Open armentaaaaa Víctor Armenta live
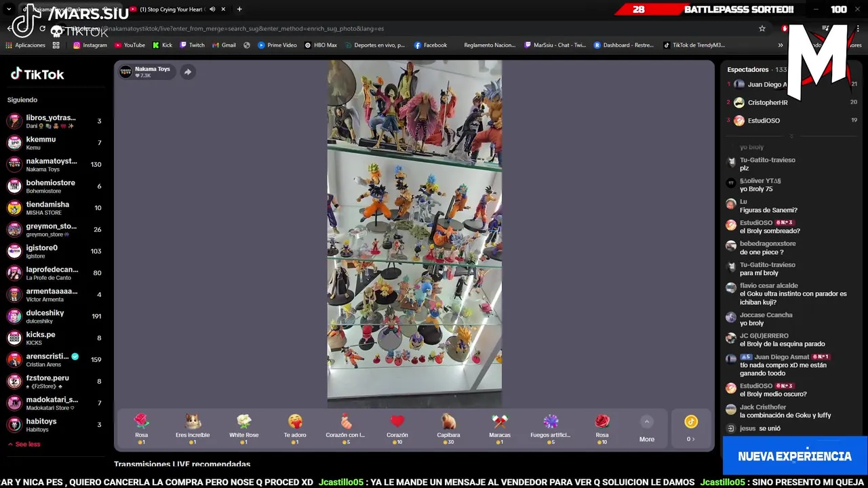The width and height of the screenshot is (868, 488). point(54,295)
